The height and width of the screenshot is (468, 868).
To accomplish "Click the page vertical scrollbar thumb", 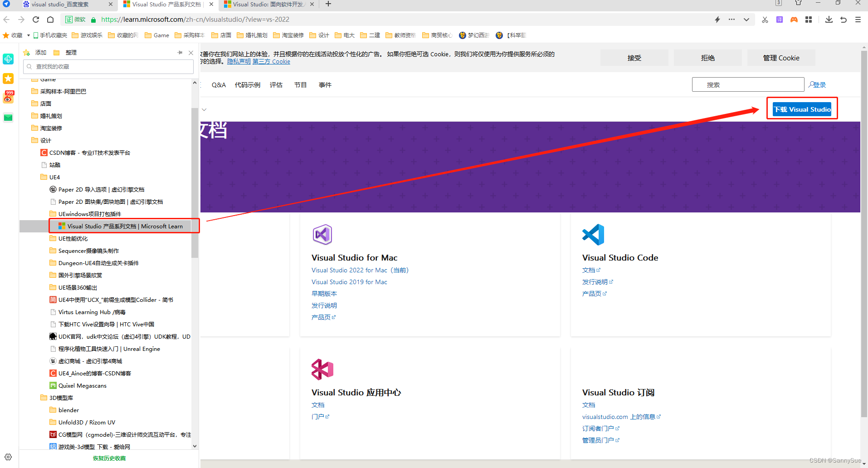I will coord(864,234).
